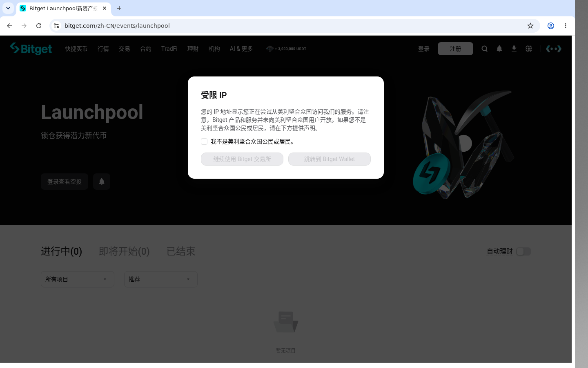Click the address bar URL field

[294, 26]
